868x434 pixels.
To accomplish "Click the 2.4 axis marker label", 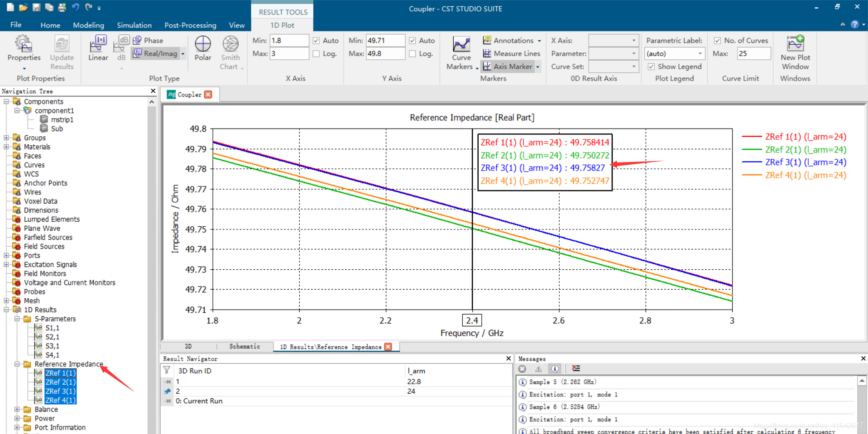I will [472, 320].
